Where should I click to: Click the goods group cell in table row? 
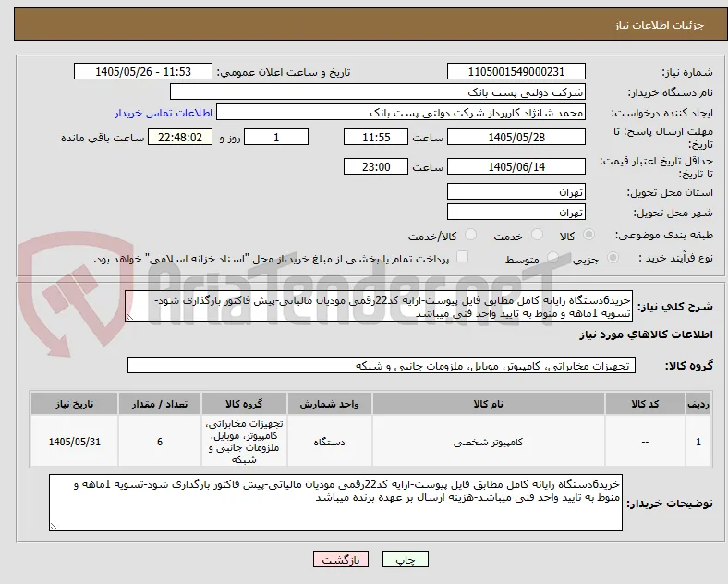pos(244,442)
